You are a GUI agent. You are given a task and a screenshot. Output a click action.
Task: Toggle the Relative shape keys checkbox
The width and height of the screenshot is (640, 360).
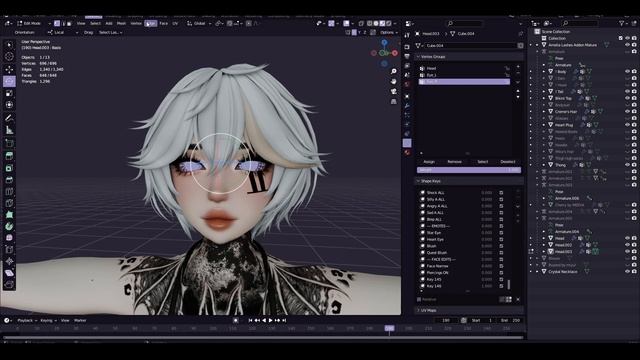[419, 299]
